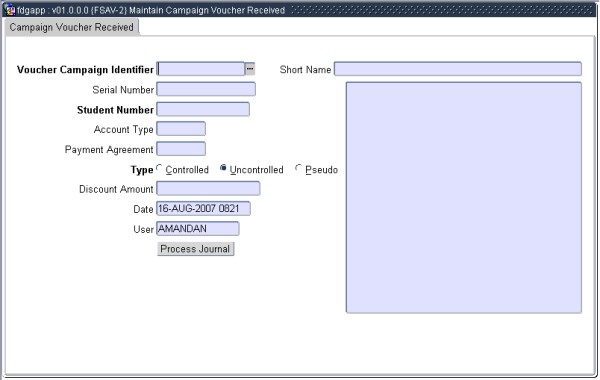600x380 pixels.
Task: Click the Process Journal button
Action: tap(195, 249)
